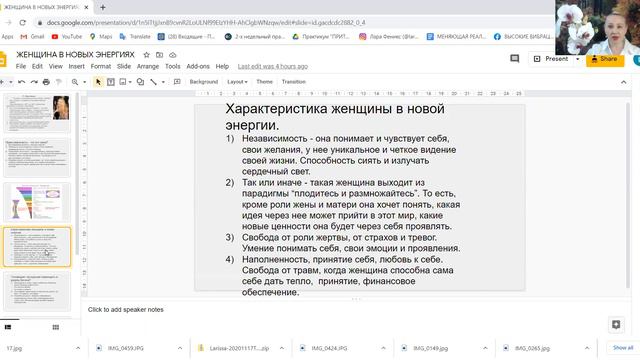640x360 pixels.
Task: Open the Theme panel
Action: point(264,82)
